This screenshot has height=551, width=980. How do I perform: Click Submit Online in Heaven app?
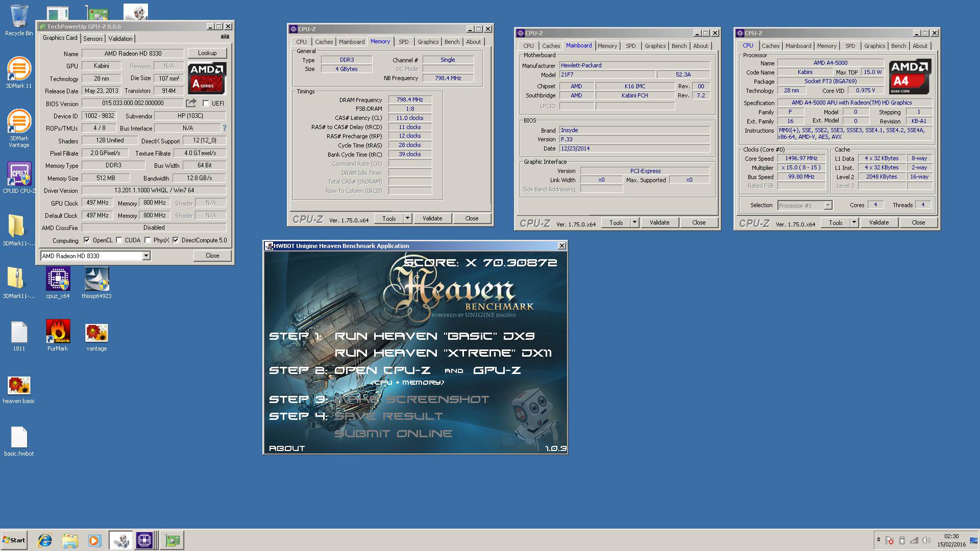tap(393, 434)
